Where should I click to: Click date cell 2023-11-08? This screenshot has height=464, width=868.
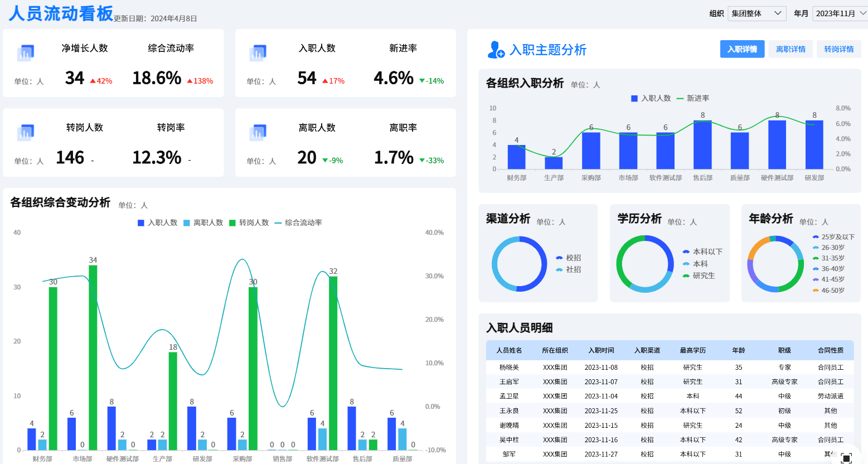(x=601, y=368)
